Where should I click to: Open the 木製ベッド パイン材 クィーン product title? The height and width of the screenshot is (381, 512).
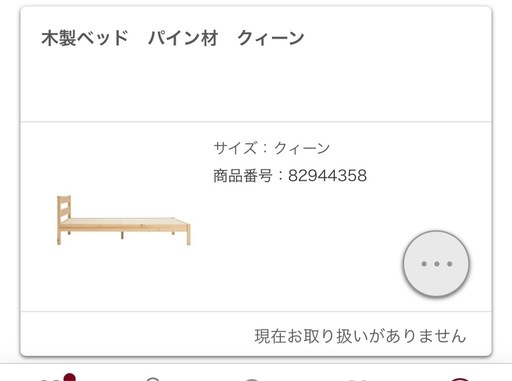click(173, 38)
